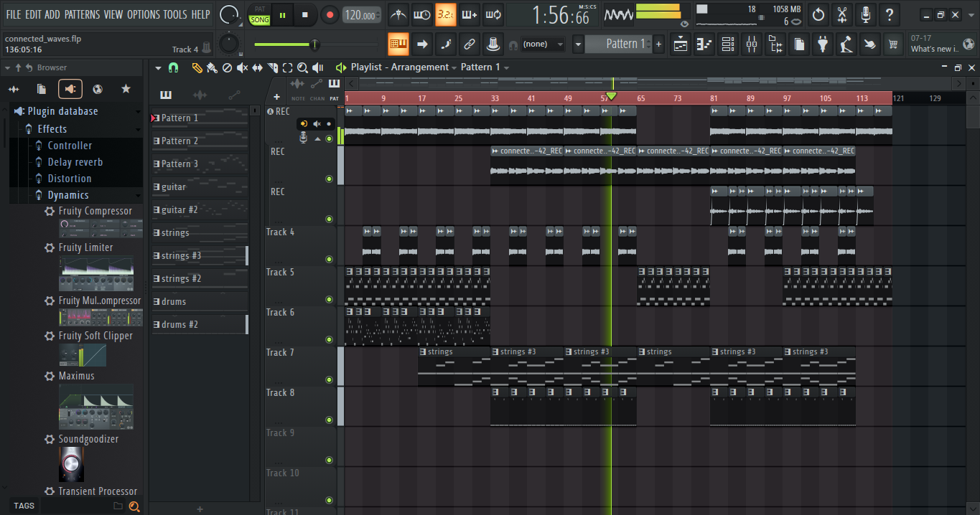Open the global snap (none) dropdown

pyautogui.click(x=543, y=44)
